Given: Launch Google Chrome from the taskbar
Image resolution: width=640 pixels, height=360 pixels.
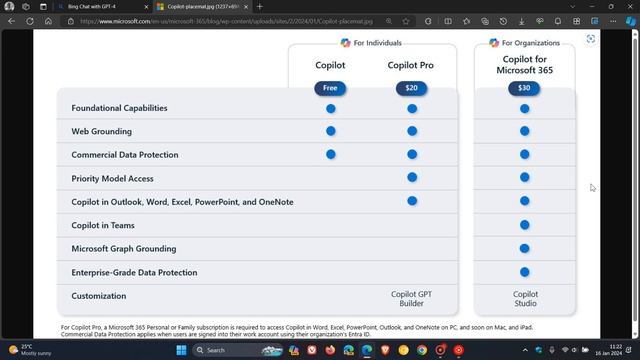Looking at the screenshot, I should (422, 350).
